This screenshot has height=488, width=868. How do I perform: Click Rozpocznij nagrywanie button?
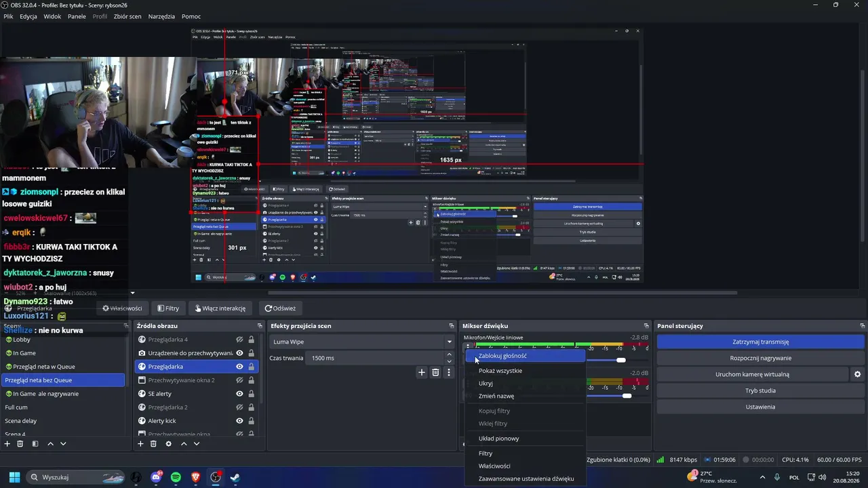pyautogui.click(x=760, y=358)
